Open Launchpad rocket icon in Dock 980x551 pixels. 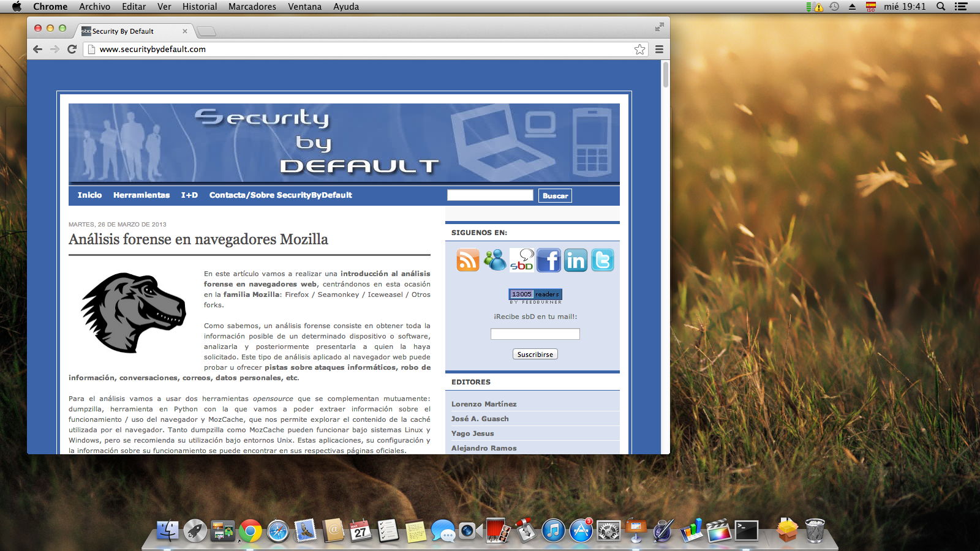pyautogui.click(x=195, y=531)
